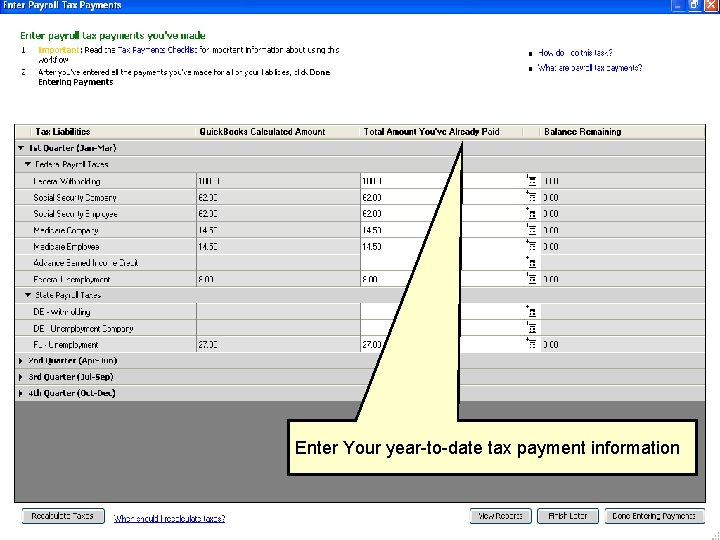Image resolution: width=720 pixels, height=540 pixels.
Task: Close the Enter Payroll Tax Payments window
Action: point(711,5)
